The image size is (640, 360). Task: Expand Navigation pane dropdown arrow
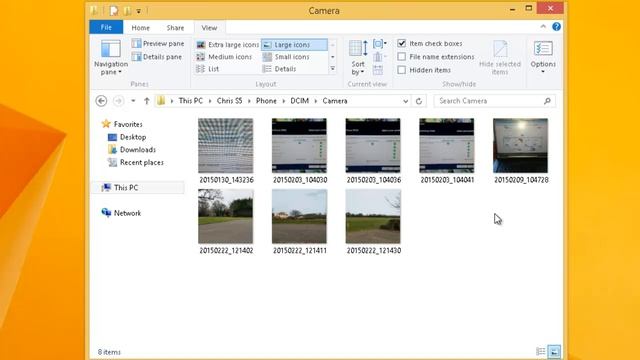(120, 72)
